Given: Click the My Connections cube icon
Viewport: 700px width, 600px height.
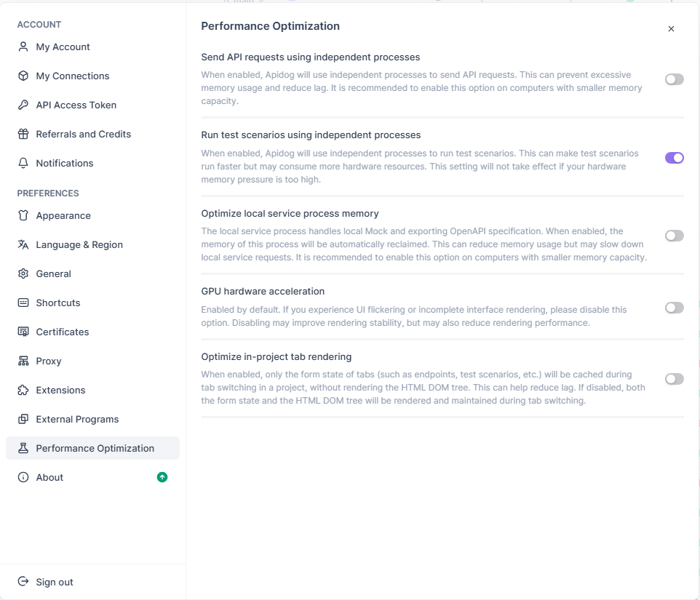Looking at the screenshot, I should point(23,76).
